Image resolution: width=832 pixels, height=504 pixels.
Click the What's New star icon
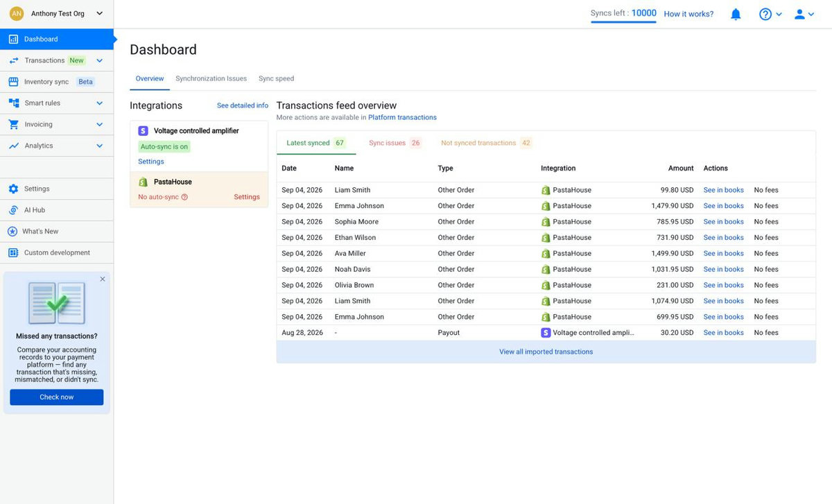12,232
